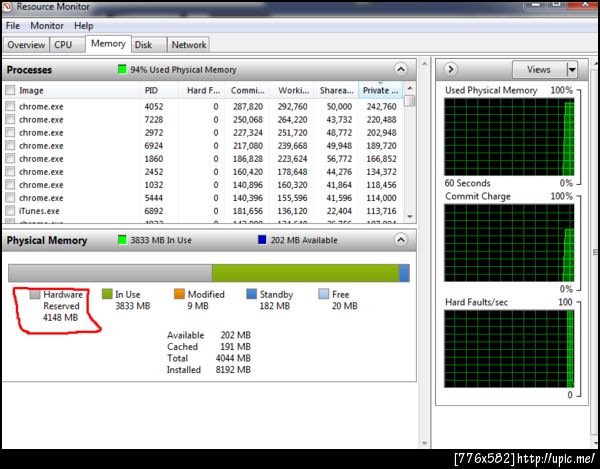
Task: Check the box for chrome.exe PID 4052
Action: click(x=10, y=106)
